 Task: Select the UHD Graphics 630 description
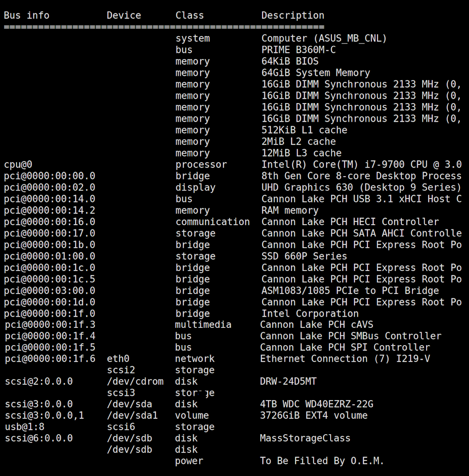pos(361,187)
